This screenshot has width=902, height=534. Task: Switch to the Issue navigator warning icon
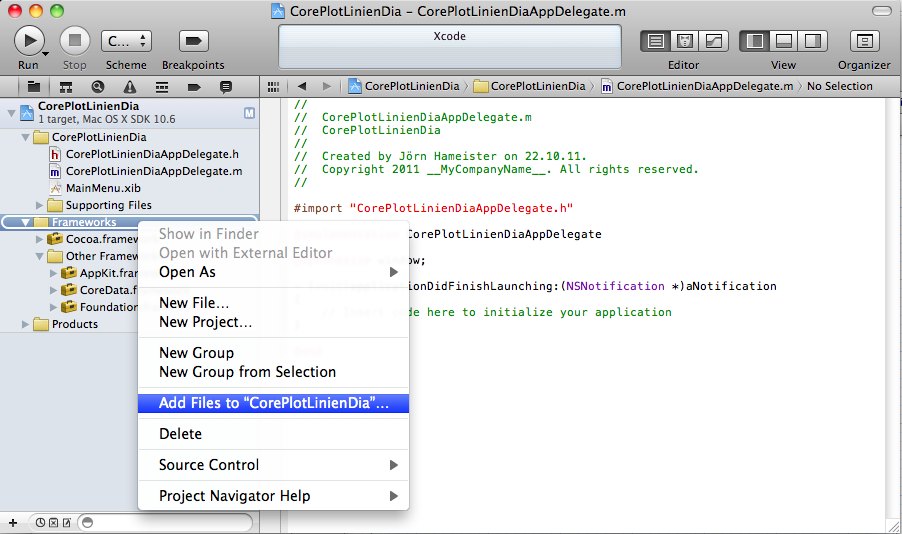tap(130, 86)
